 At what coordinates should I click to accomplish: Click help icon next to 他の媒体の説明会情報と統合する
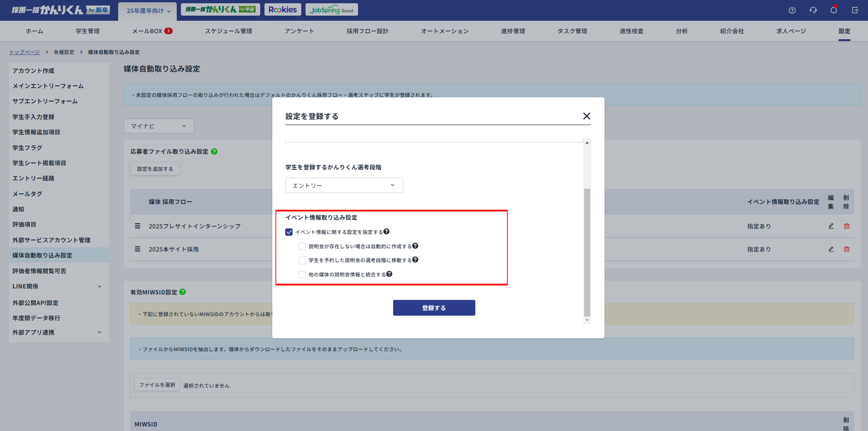(389, 274)
